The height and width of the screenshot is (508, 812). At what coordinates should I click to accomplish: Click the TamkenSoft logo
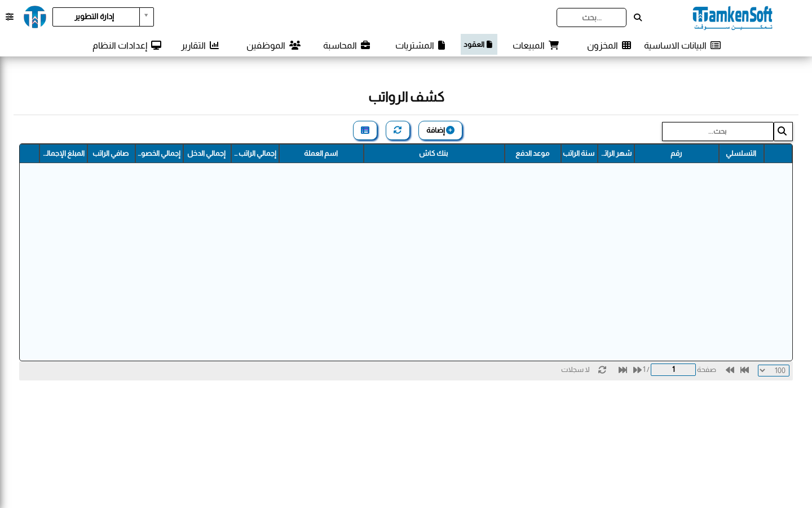(732, 17)
